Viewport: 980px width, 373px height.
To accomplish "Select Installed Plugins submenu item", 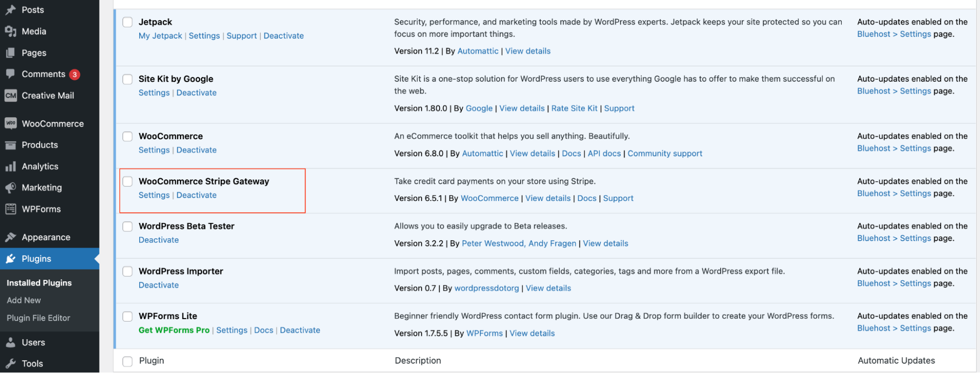I will pos(39,283).
